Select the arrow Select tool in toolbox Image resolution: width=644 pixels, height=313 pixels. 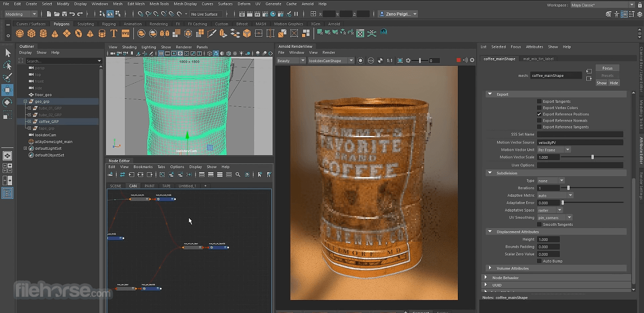click(x=8, y=53)
